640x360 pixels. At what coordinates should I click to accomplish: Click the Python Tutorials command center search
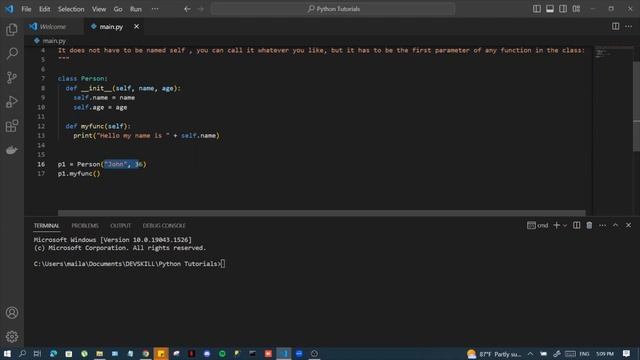point(333,9)
